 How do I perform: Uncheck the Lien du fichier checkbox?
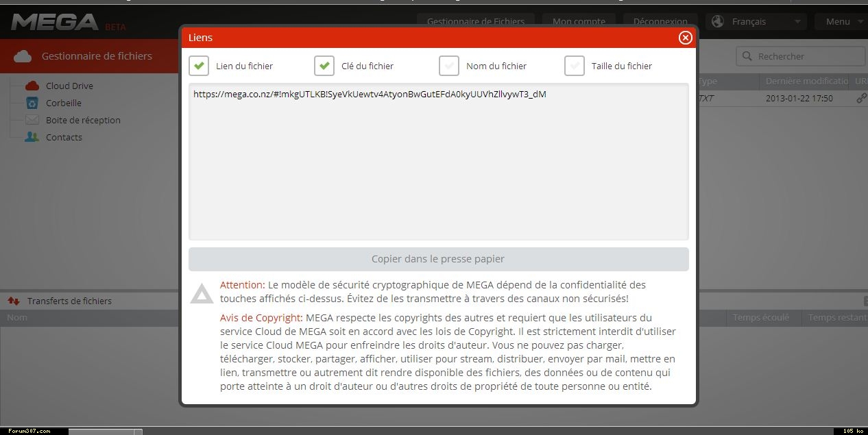point(199,66)
